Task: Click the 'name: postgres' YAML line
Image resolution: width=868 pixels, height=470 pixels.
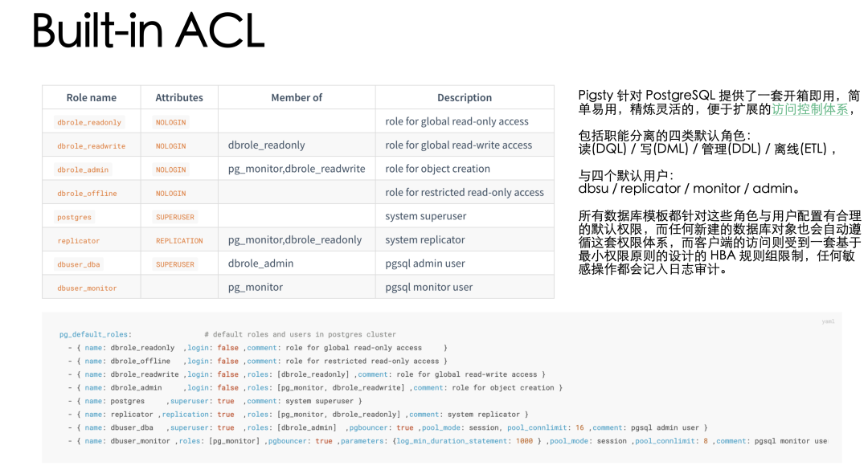Action: click(x=215, y=401)
